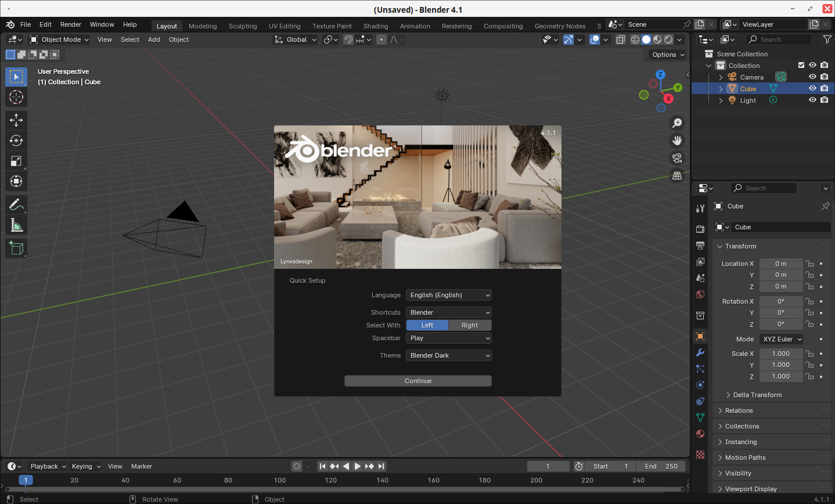The image size is (835, 504).
Task: Switch perspective/orthographic grid icon
Action: [x=677, y=175]
